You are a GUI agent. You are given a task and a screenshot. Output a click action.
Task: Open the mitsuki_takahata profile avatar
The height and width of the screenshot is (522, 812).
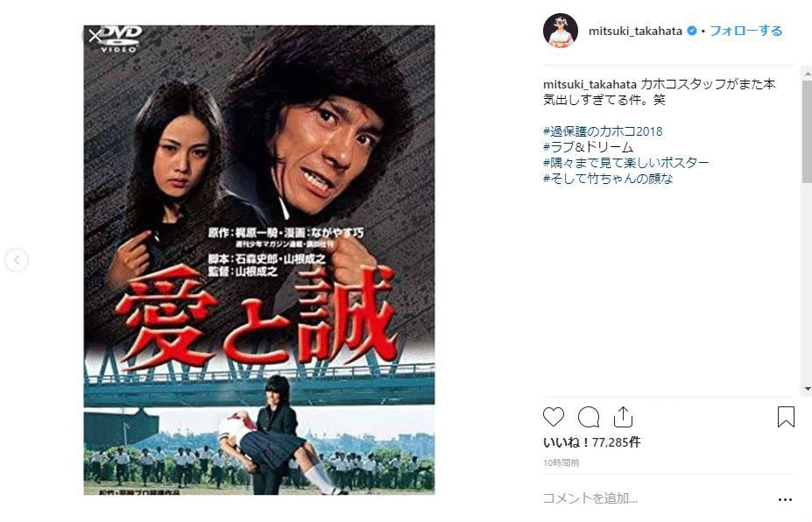[561, 31]
